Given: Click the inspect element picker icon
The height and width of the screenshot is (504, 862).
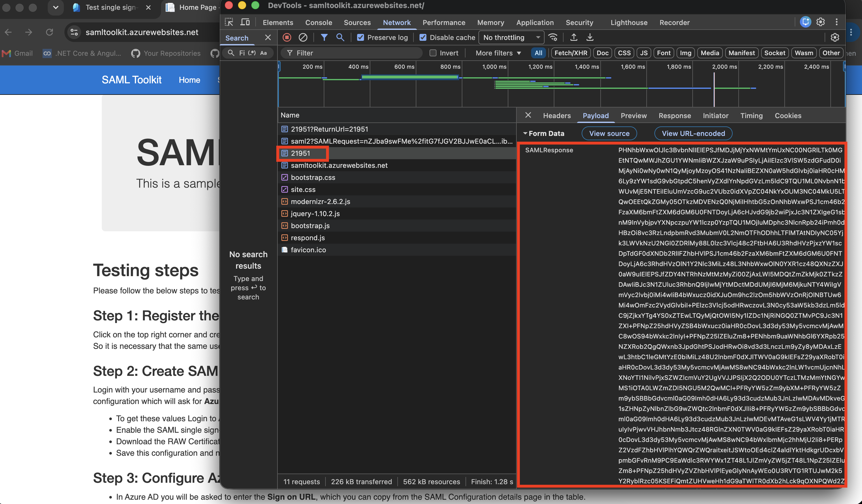Looking at the screenshot, I should (229, 23).
